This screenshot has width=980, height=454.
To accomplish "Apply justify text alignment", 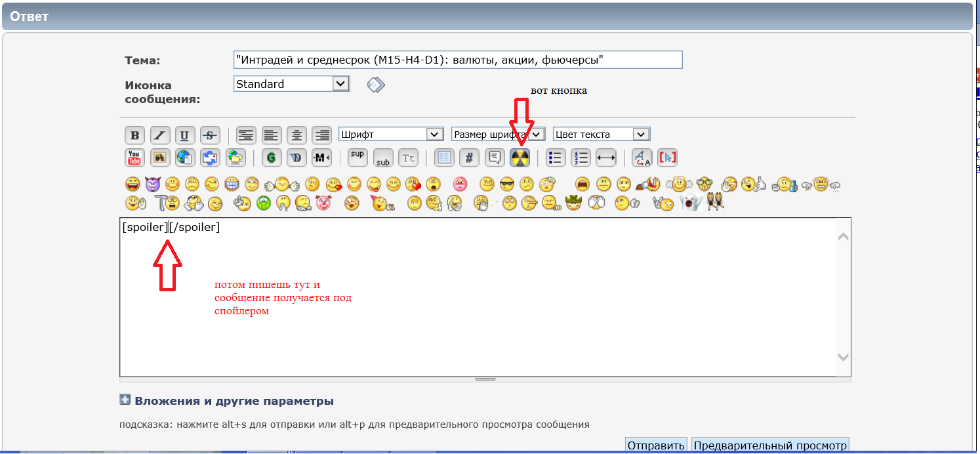I will point(246,135).
